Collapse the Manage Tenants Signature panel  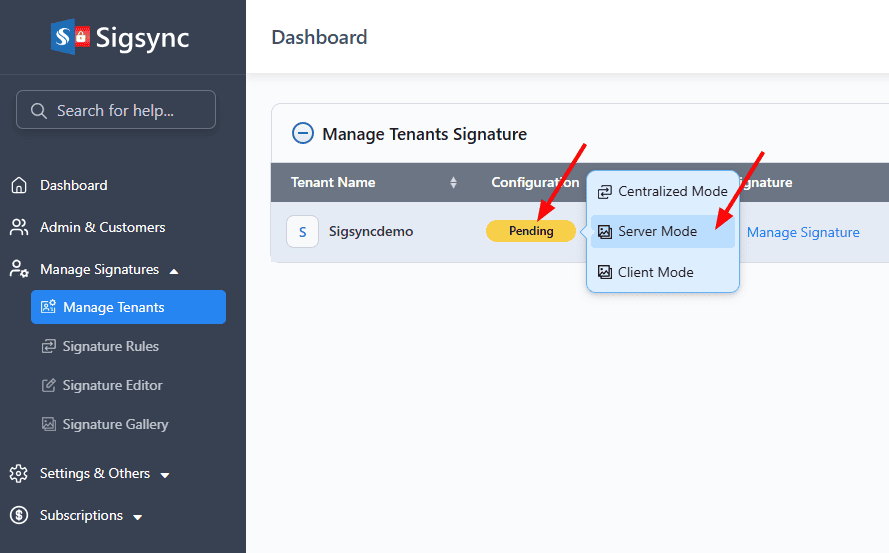pos(301,133)
